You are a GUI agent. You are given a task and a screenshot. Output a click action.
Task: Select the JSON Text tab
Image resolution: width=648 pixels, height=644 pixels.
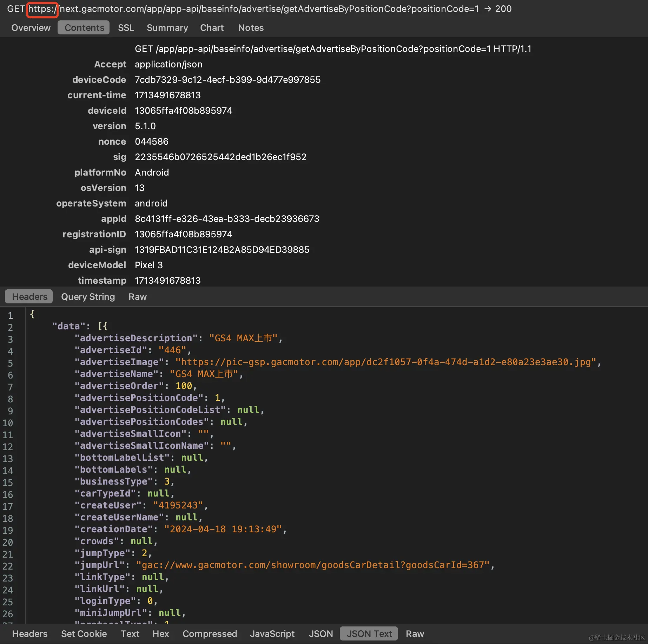(x=369, y=634)
